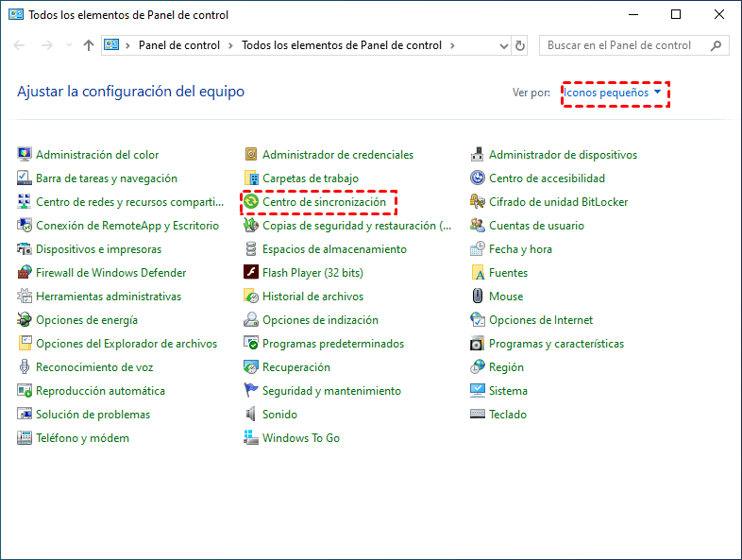Click the Espacios de almacenamiento disk icon
Screen dimensions: 742x560
coord(251,249)
